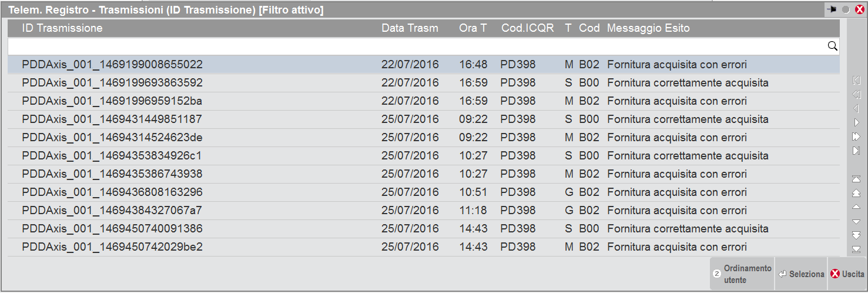Jump to bottom of list icon

tap(856, 249)
